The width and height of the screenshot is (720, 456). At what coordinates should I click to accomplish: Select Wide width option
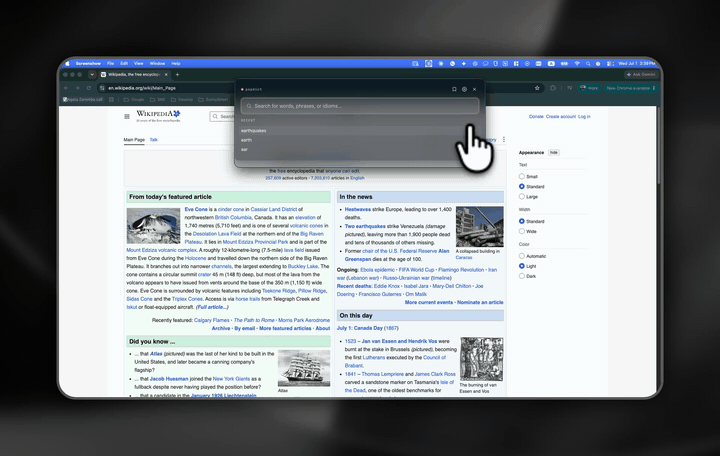(522, 231)
